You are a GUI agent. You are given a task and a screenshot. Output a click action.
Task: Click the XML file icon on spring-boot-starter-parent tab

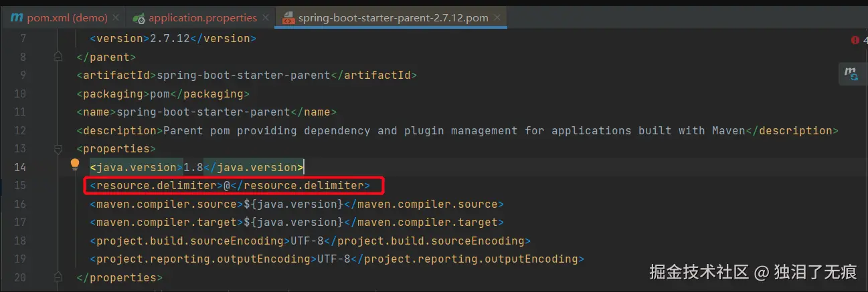289,18
